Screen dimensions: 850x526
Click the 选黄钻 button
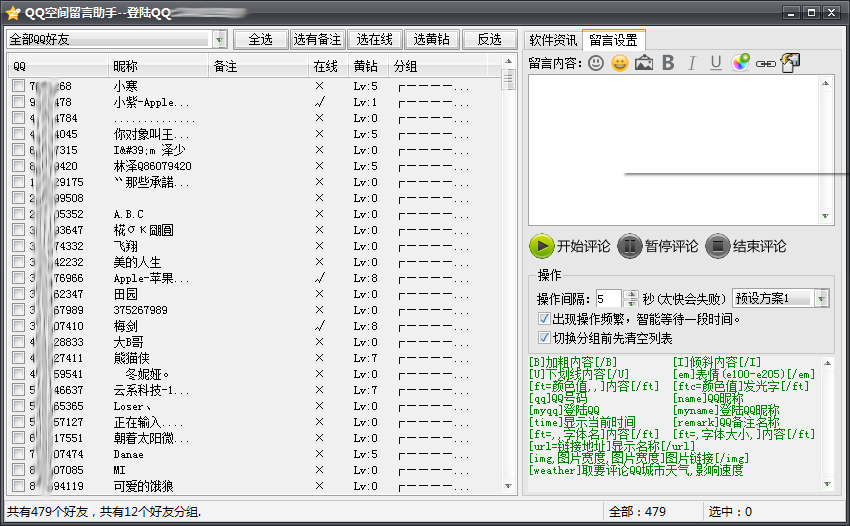pyautogui.click(x=432, y=40)
